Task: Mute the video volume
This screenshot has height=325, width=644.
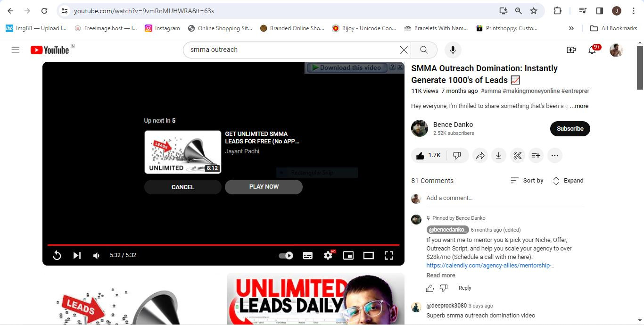Action: click(97, 255)
